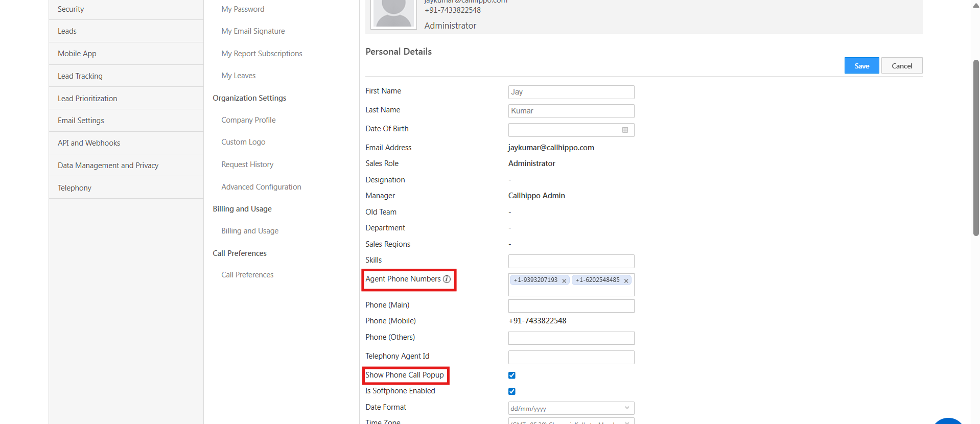Click the page vertical scrollbar

click(976, 148)
